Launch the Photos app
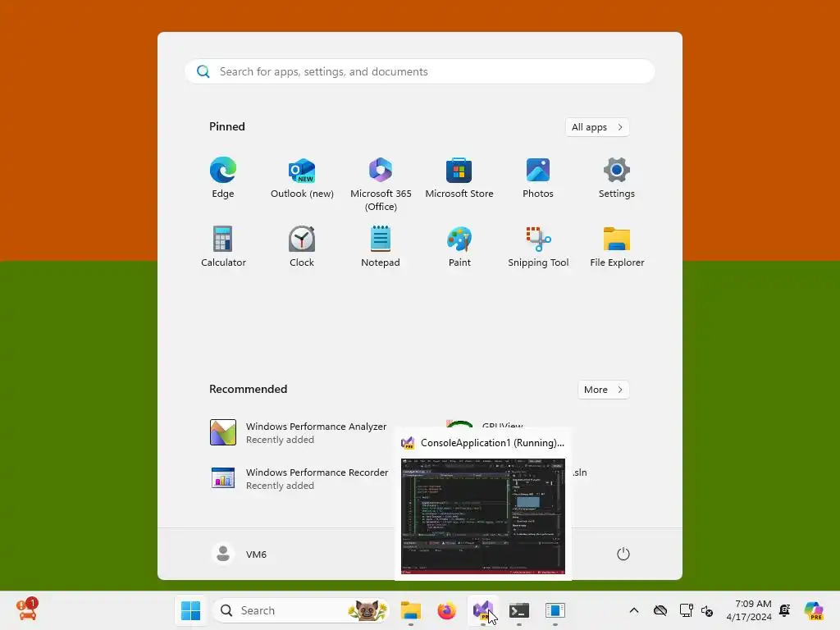The height and width of the screenshot is (630, 840). click(x=538, y=178)
